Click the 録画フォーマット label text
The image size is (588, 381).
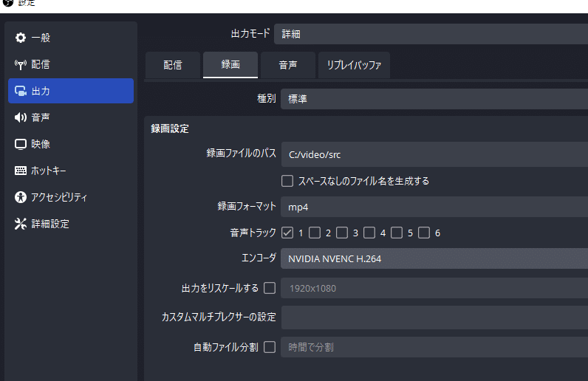pos(247,206)
